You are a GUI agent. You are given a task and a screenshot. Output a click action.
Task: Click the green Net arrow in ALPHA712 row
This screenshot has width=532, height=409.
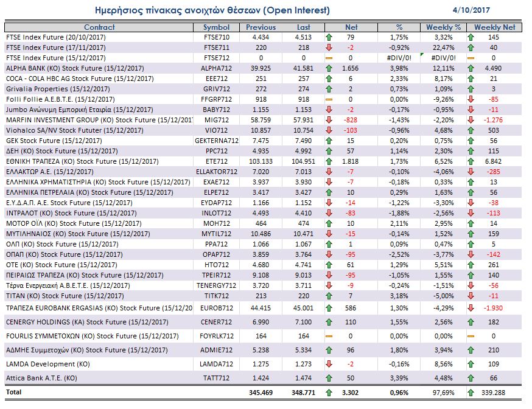[329, 68]
